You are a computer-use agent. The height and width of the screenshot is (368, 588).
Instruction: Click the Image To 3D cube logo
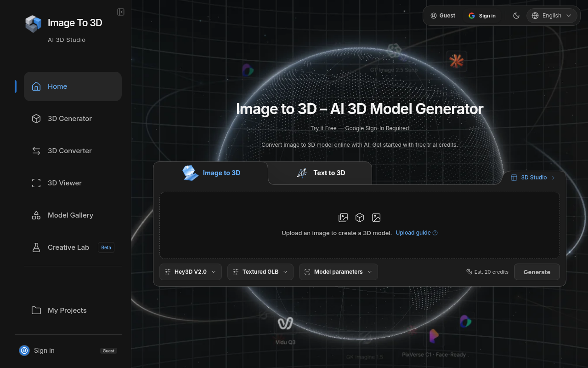click(x=33, y=24)
